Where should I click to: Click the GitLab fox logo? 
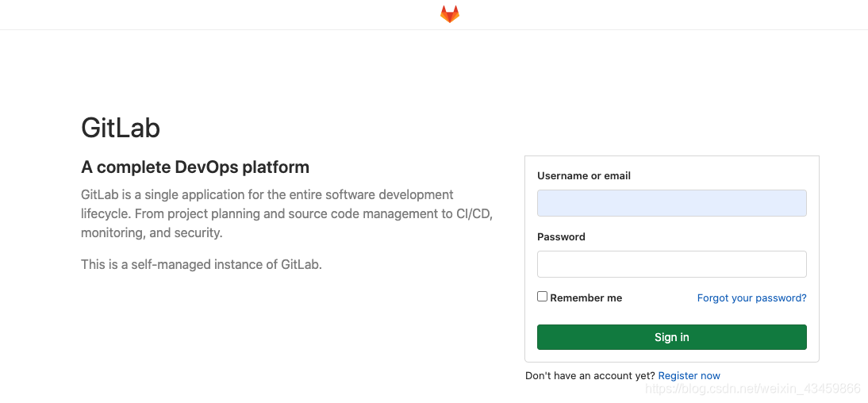pos(450,14)
